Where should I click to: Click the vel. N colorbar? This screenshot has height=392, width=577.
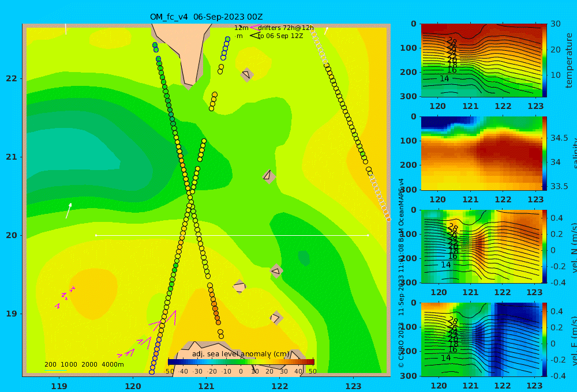[545, 246]
